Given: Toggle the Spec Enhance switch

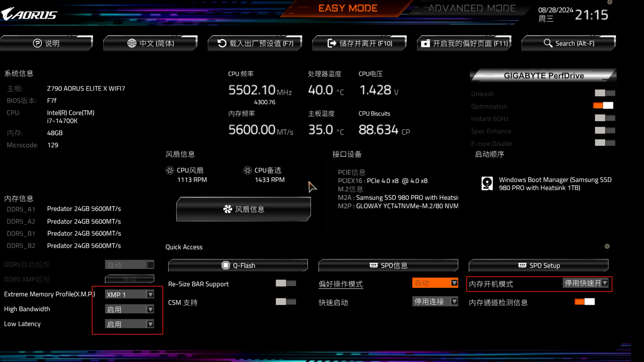Looking at the screenshot, I should (x=605, y=131).
